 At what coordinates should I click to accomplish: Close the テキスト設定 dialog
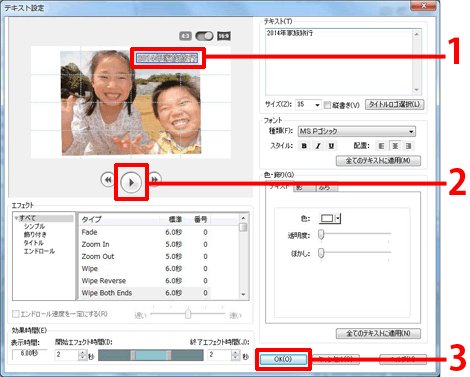(423, 6)
